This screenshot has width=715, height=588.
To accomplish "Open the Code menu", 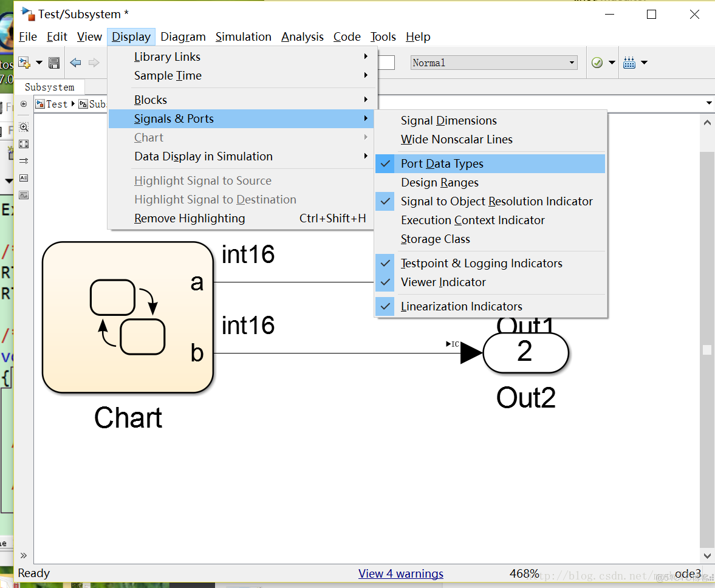I will tap(346, 37).
